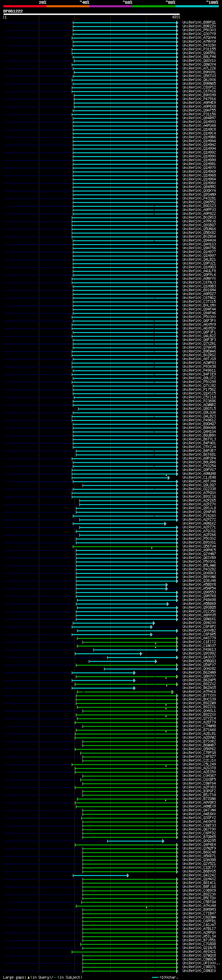This screenshot has width=222, height=980.
Task: Click the UniRef100_Q56TU4 label
Action: 199,546
